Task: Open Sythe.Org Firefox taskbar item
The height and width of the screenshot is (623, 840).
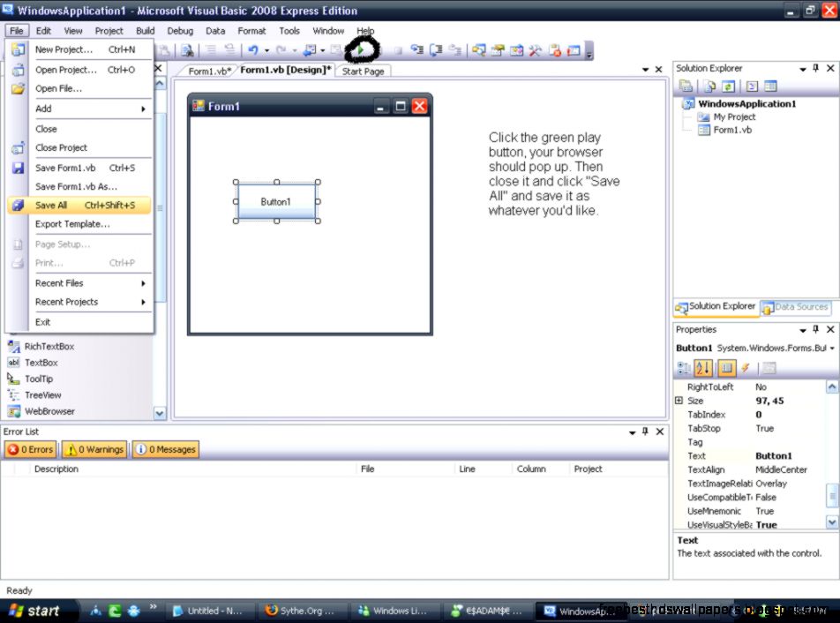Action: [301, 611]
